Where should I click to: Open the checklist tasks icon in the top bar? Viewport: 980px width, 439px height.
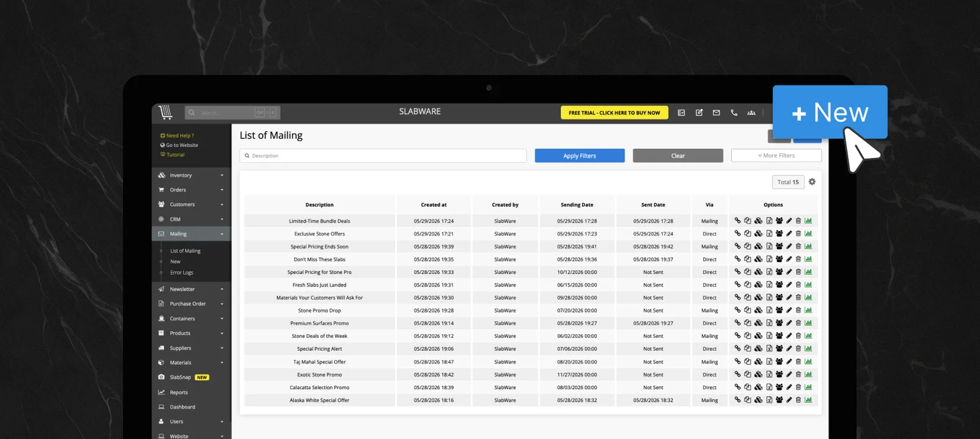pos(681,113)
